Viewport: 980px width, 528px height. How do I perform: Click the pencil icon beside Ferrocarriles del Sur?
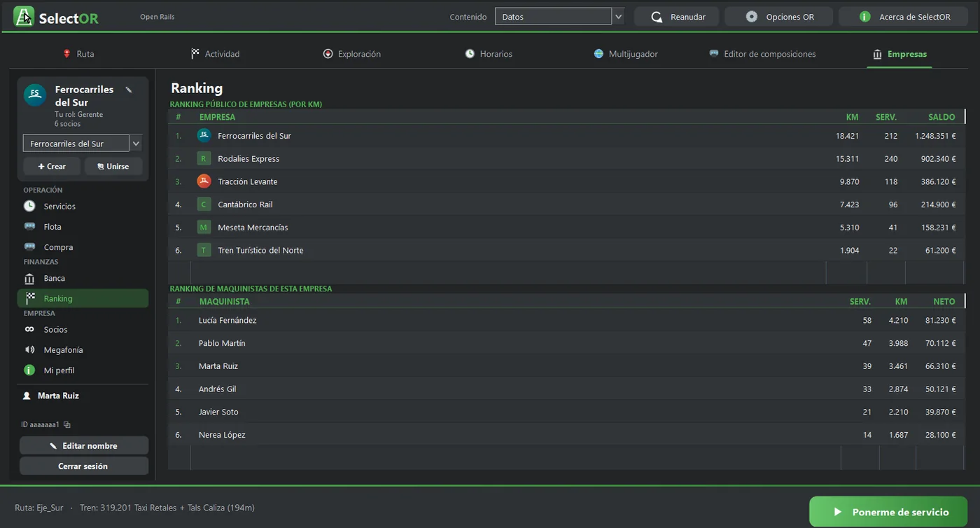tap(129, 90)
